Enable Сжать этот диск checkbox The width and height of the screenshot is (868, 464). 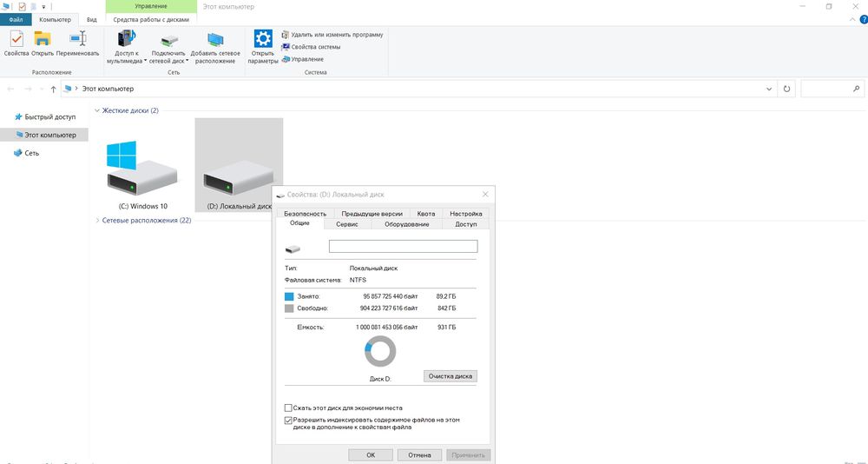pos(288,408)
